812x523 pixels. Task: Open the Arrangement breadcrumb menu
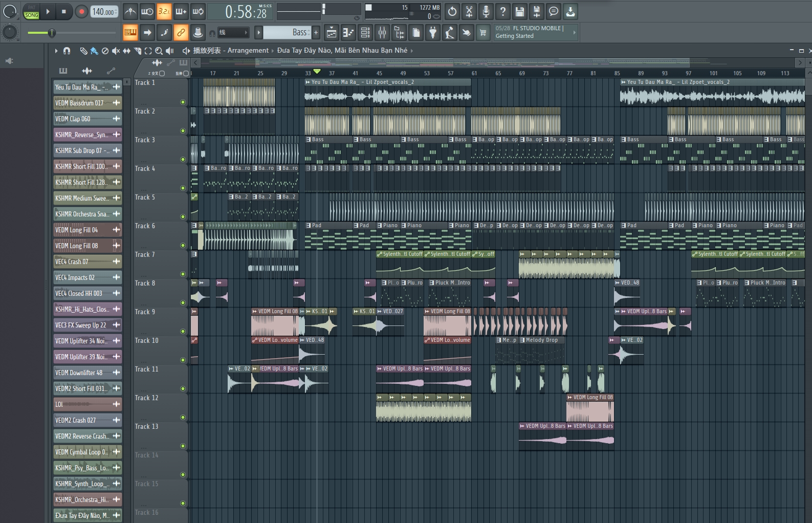(248, 51)
